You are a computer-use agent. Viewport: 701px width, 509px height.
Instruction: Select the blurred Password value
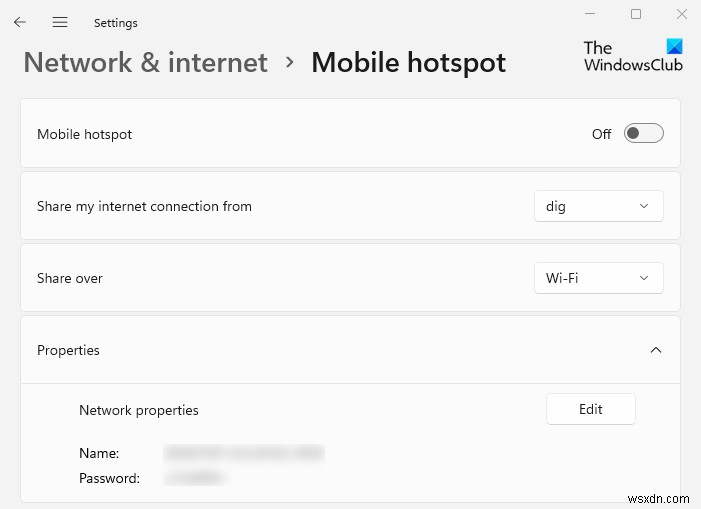tap(196, 478)
